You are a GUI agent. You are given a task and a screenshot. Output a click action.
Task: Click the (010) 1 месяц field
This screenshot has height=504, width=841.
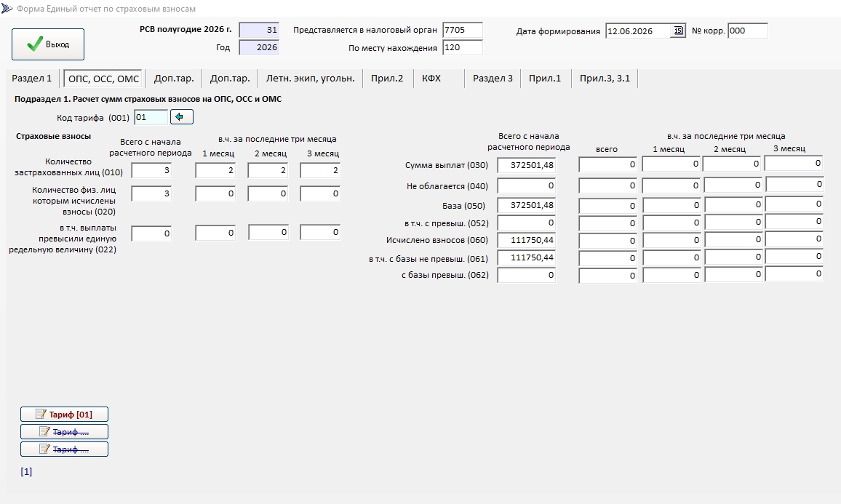[x=215, y=170]
